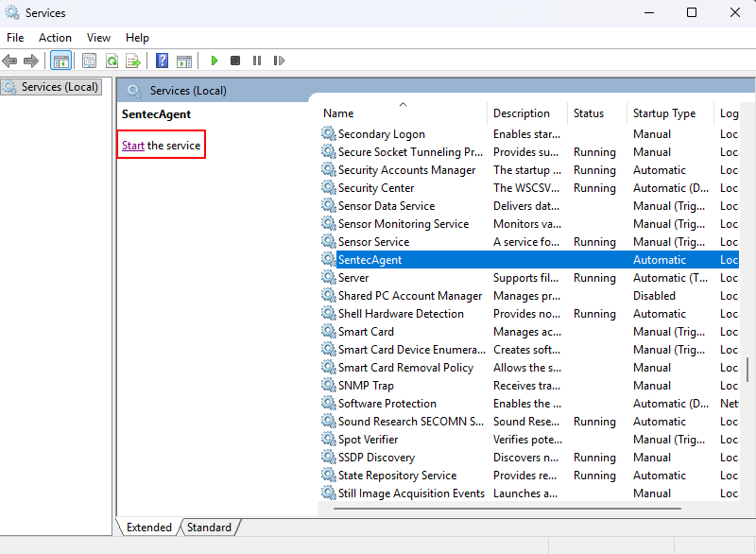756x554 pixels.
Task: Sort by the Status column header
Action: pos(597,113)
